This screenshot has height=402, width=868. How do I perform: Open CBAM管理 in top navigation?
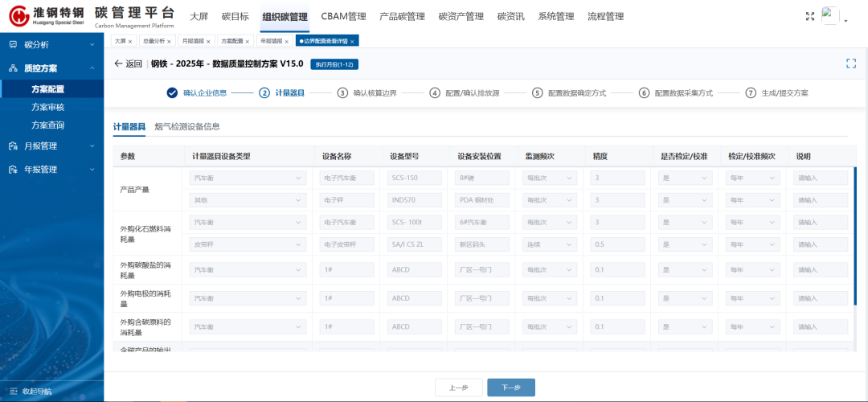click(x=343, y=17)
